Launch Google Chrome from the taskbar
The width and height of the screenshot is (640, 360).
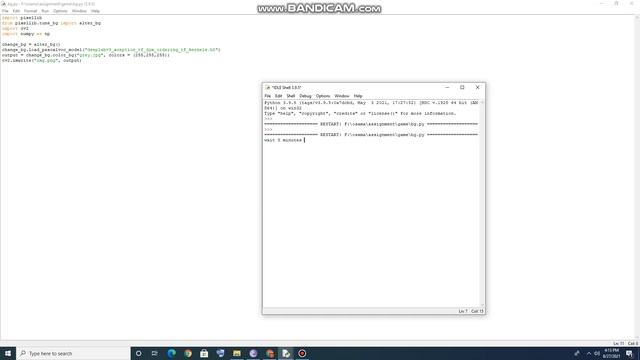(x=188, y=353)
